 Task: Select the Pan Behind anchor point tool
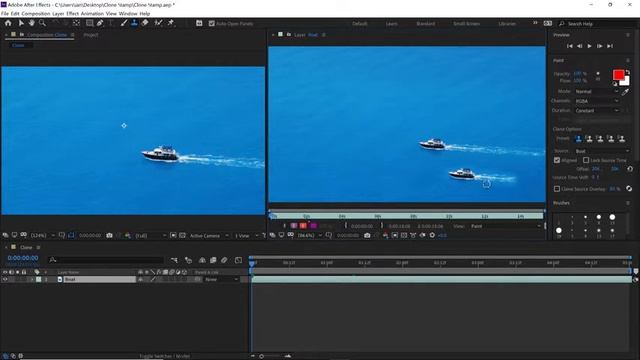[x=76, y=23]
